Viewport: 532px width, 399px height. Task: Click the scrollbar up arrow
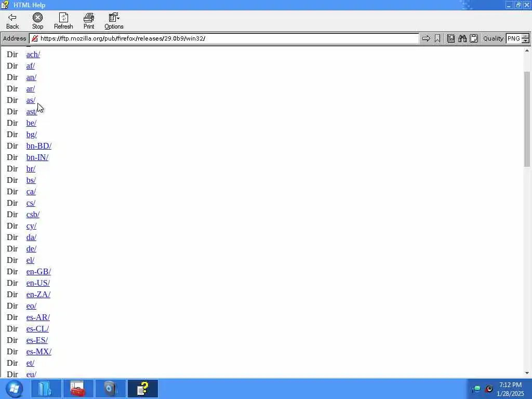527,50
